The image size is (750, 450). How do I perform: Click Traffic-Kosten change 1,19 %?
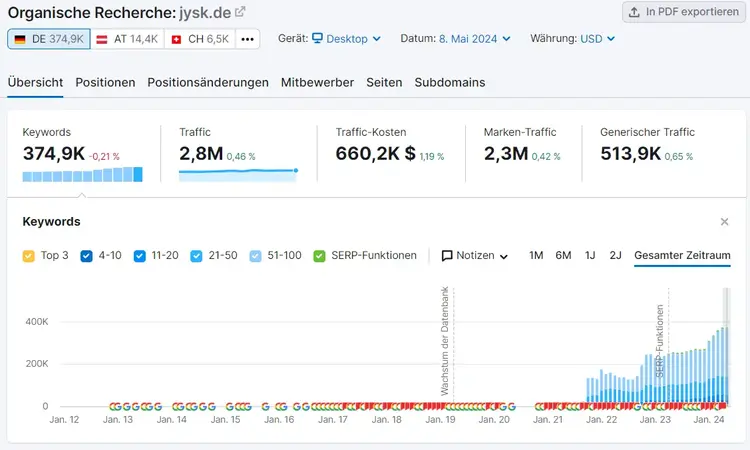click(x=432, y=156)
